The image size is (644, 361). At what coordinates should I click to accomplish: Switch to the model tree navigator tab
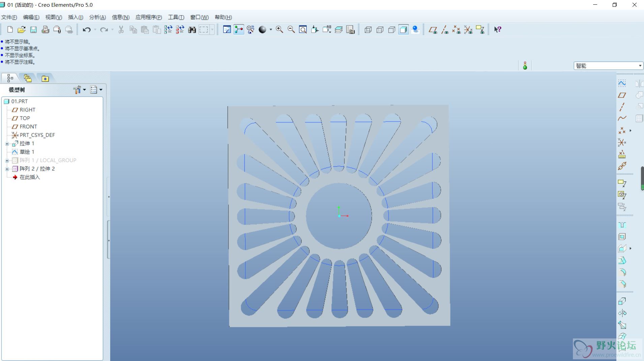pos(10,78)
